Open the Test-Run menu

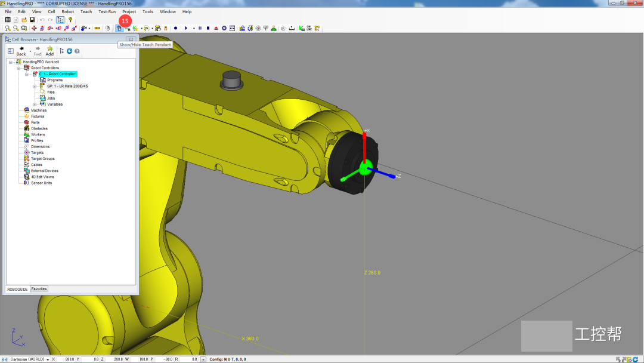tap(107, 11)
